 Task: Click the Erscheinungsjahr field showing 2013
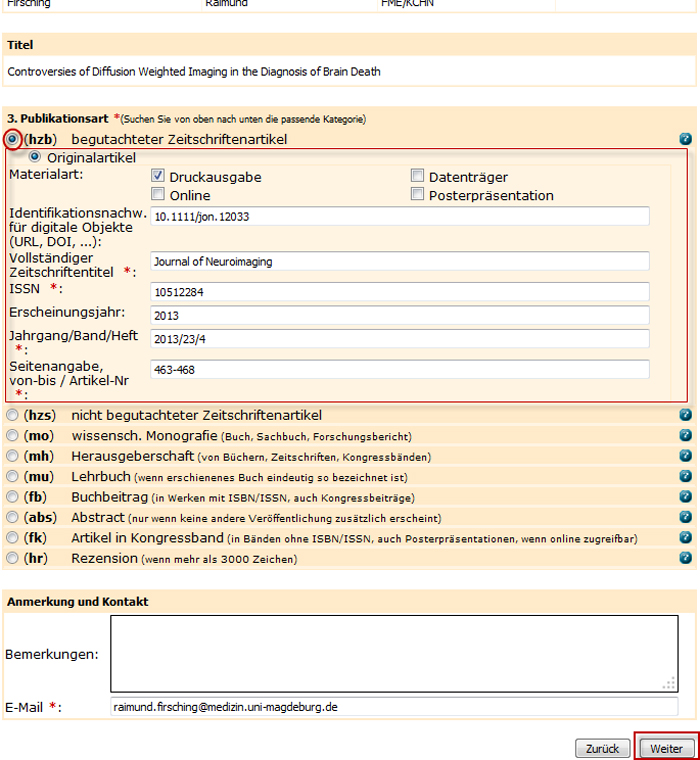coord(400,316)
